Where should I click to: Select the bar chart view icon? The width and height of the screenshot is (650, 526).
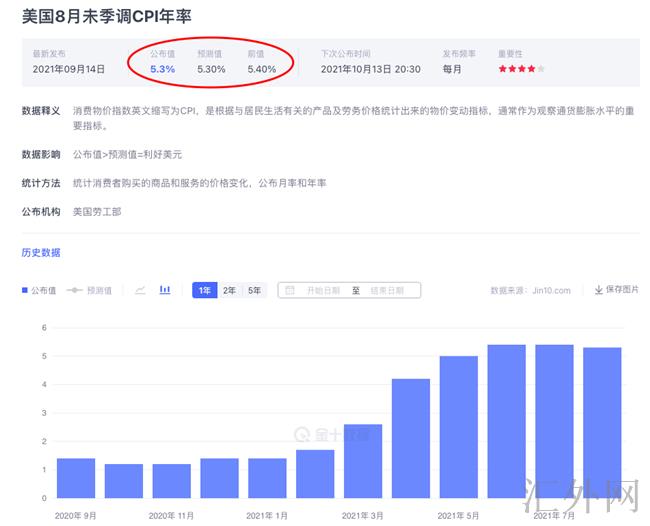click(x=165, y=290)
